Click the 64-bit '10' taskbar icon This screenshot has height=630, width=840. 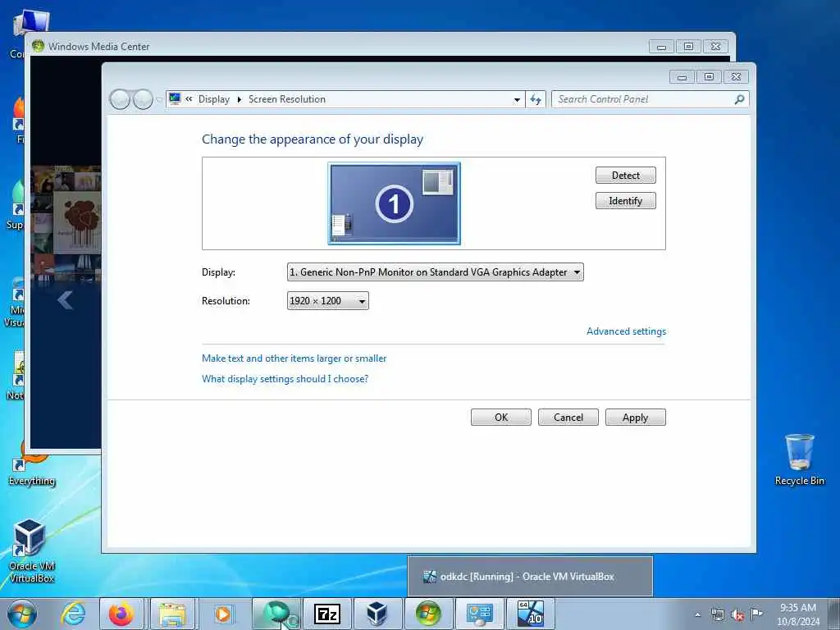coord(531,614)
